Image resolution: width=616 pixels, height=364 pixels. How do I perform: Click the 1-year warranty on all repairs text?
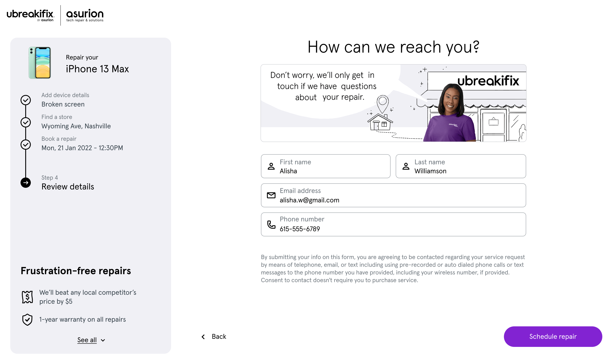pyautogui.click(x=82, y=319)
